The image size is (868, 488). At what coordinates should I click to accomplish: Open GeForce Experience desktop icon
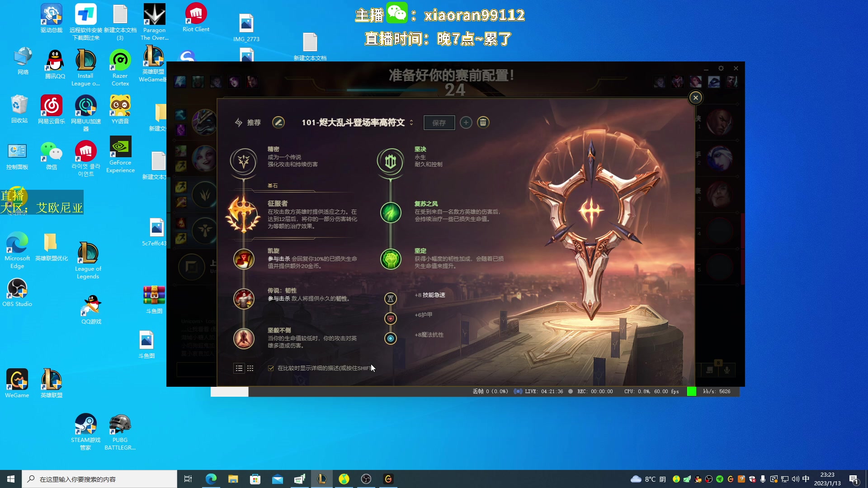pos(120,155)
